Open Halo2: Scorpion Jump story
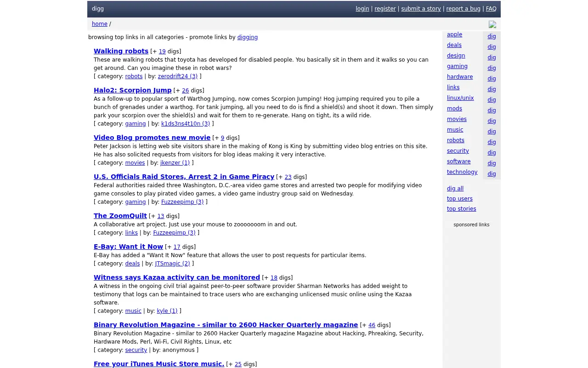This screenshot has height=368, width=588. click(133, 90)
